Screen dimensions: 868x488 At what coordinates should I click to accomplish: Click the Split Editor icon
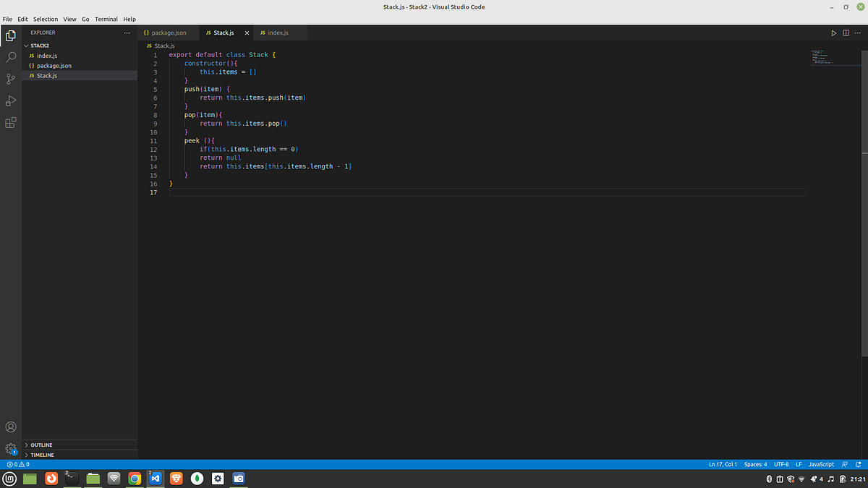pos(846,33)
